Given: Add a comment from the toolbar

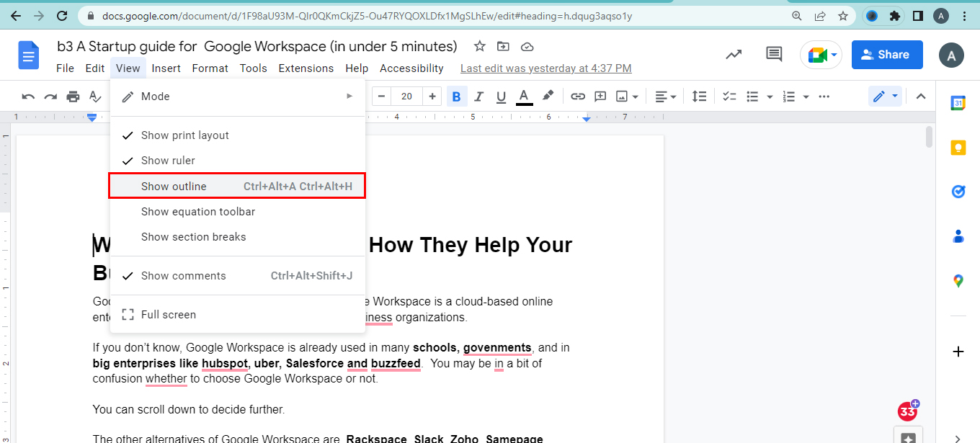Looking at the screenshot, I should click(600, 97).
